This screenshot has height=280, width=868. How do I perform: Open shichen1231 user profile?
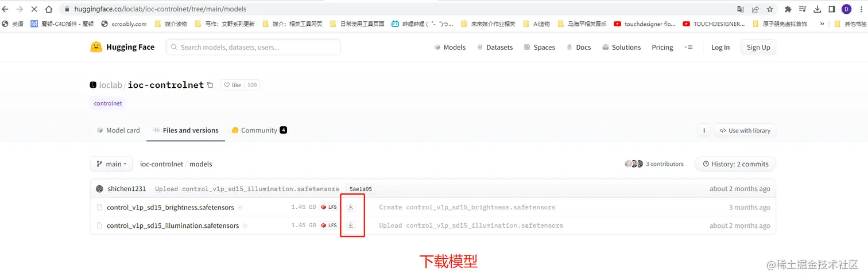click(126, 189)
